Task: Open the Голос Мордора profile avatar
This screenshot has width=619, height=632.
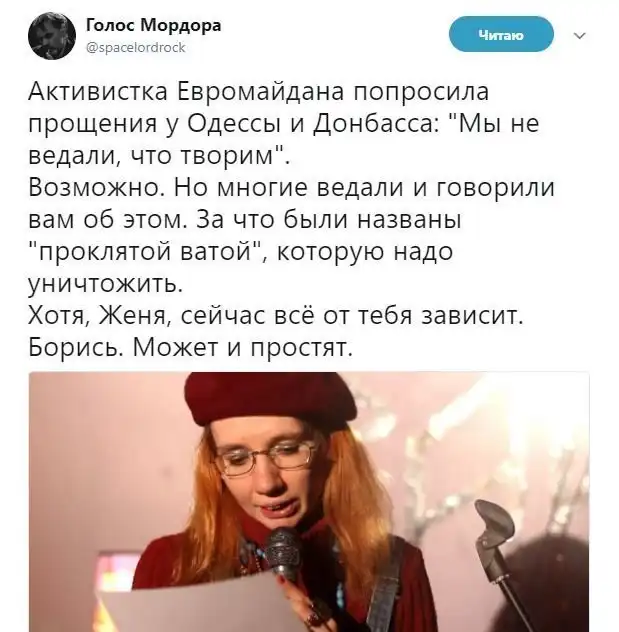Action: (x=52, y=36)
